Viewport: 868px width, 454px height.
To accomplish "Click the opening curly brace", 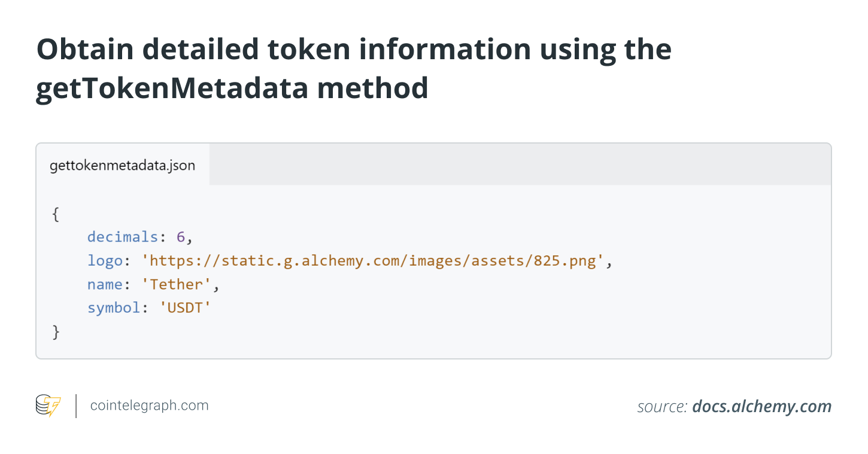I will click(x=56, y=214).
